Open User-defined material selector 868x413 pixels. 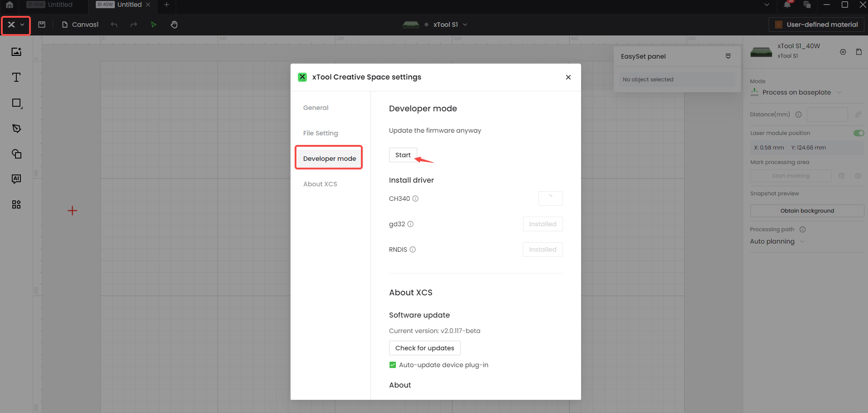[x=815, y=25]
